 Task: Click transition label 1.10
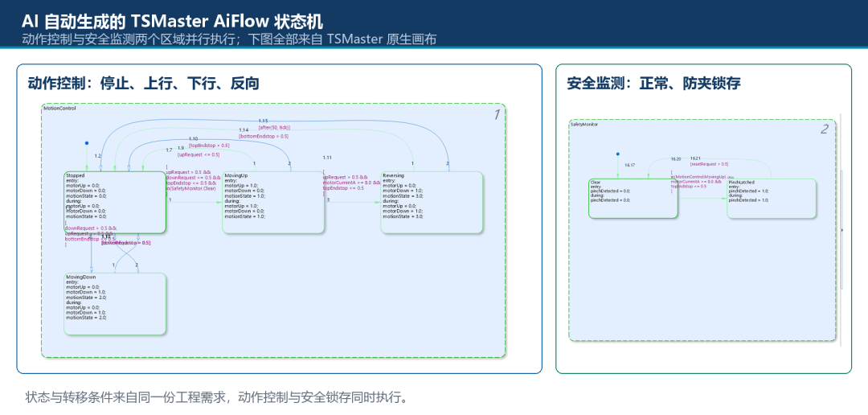pos(193,139)
